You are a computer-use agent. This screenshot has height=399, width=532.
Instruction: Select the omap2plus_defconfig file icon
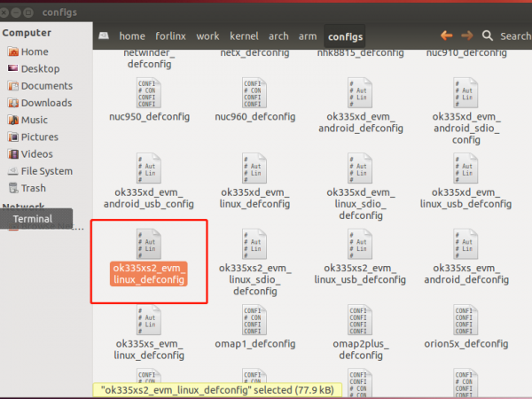tap(359, 321)
